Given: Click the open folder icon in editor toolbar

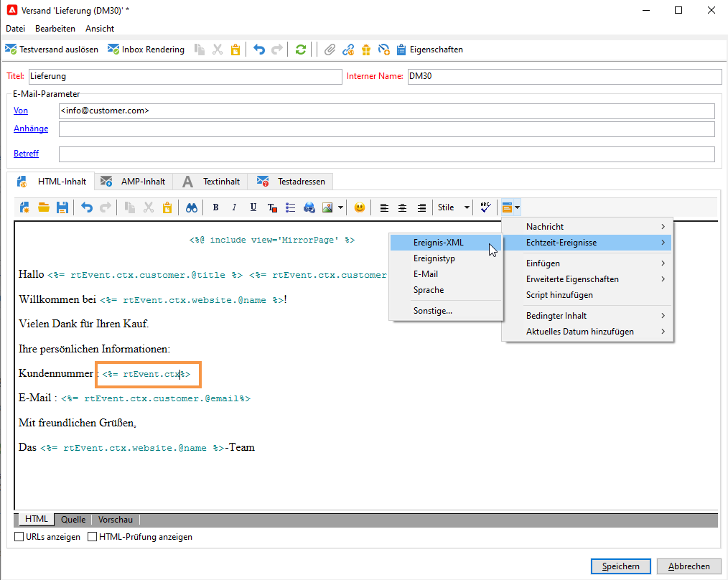Looking at the screenshot, I should click(x=44, y=207).
